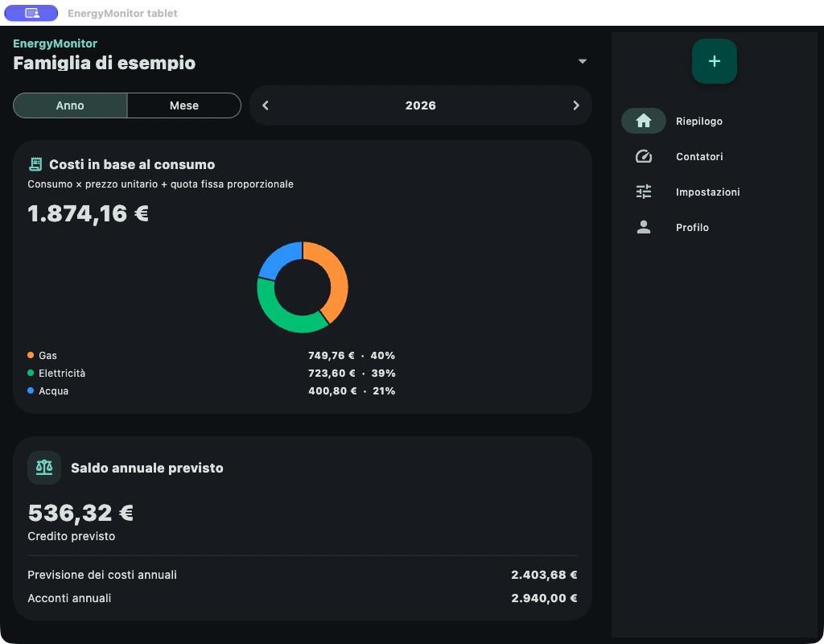The width and height of the screenshot is (824, 644).
Task: Click the EnergyMonitor tablet window title
Action: point(122,13)
